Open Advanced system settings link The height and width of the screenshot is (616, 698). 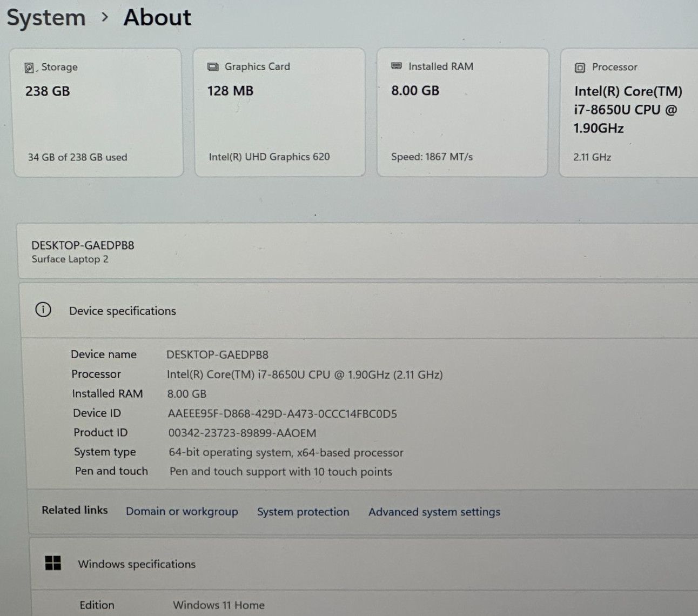point(434,512)
